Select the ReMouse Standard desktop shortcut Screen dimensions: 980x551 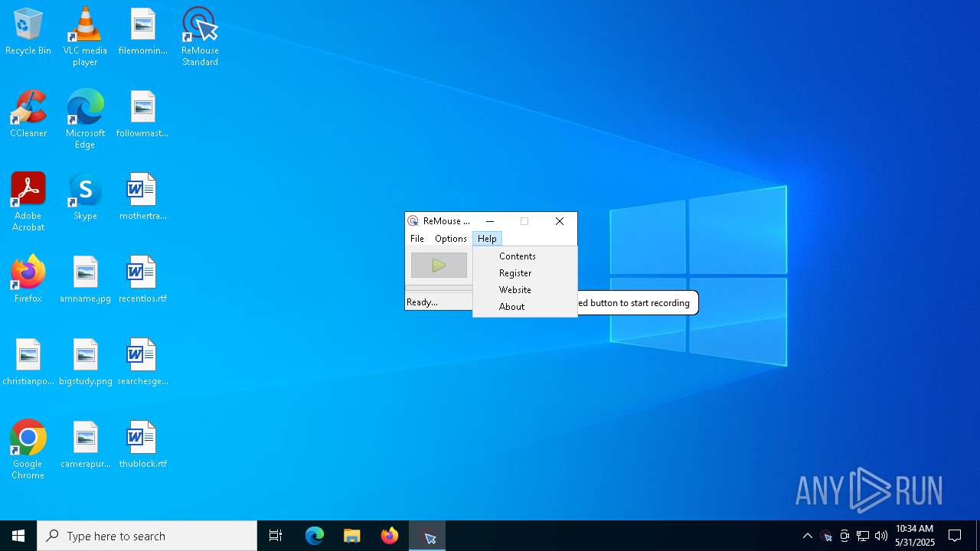pyautogui.click(x=200, y=37)
